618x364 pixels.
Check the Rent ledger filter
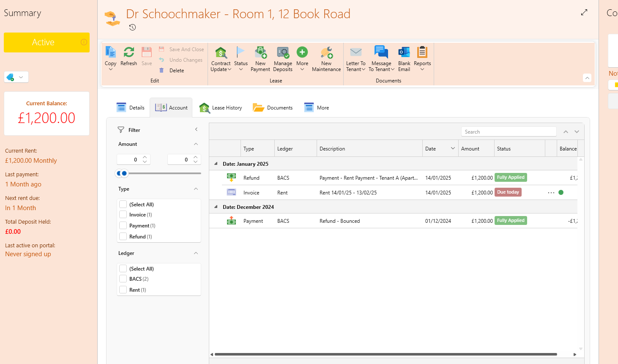pos(123,290)
